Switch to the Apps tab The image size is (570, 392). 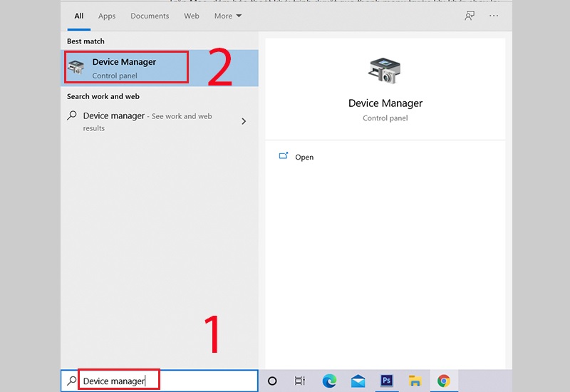107,16
